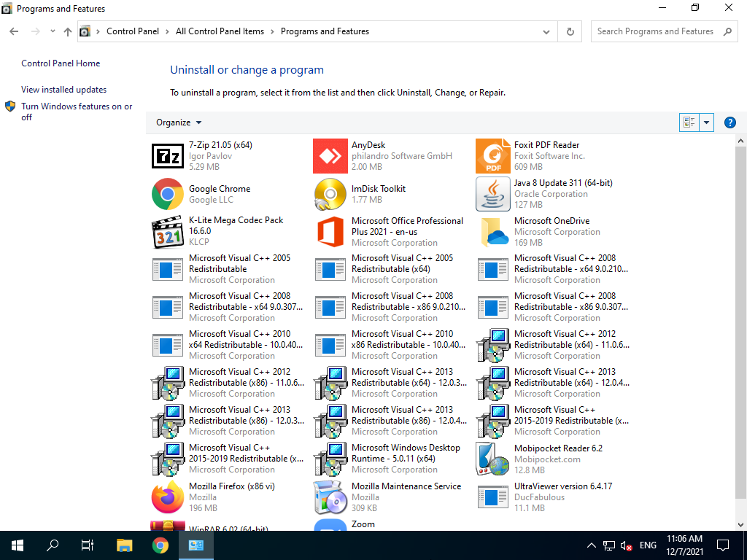Select the Mobipocket Reader 6.2 icon
The image size is (747, 560).
492,459
